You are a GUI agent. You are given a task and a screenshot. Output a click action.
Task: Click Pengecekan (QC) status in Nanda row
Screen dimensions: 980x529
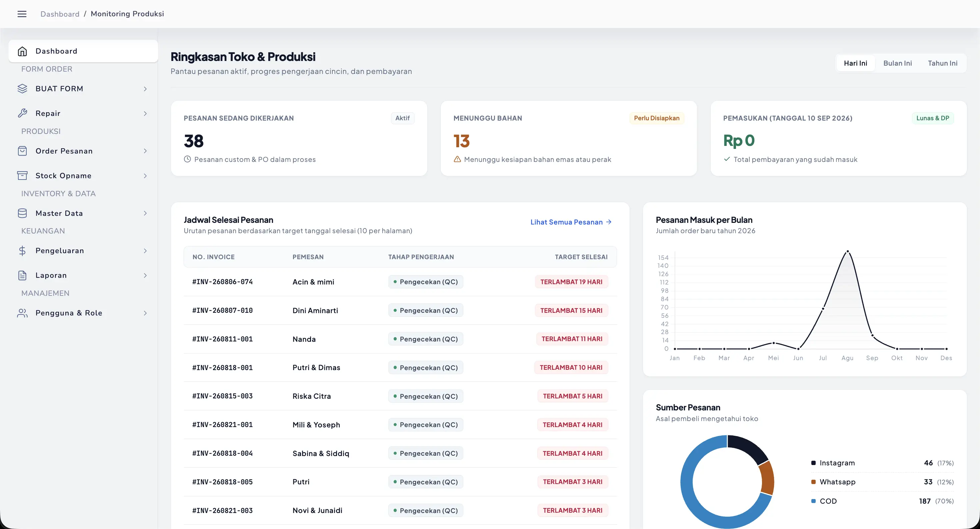click(x=426, y=339)
